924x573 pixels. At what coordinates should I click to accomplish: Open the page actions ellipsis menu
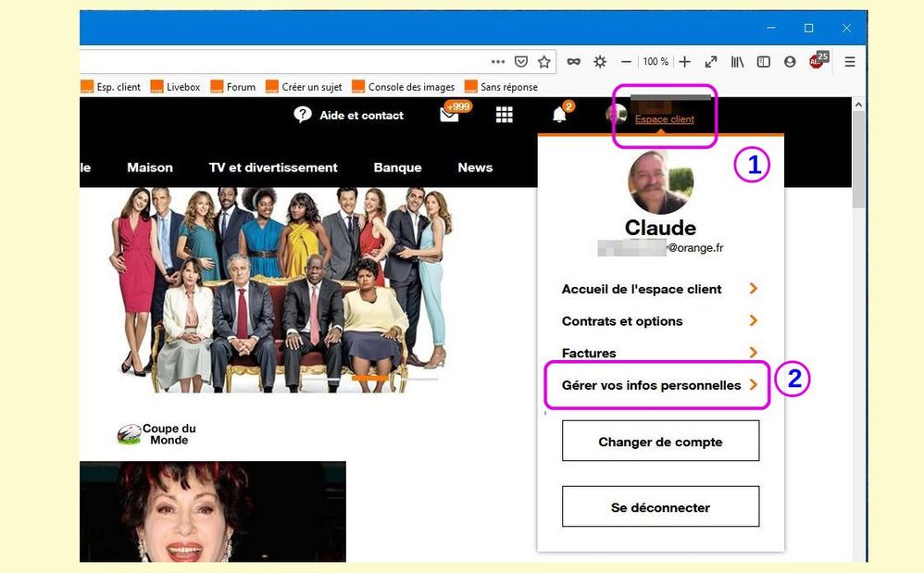click(x=498, y=62)
